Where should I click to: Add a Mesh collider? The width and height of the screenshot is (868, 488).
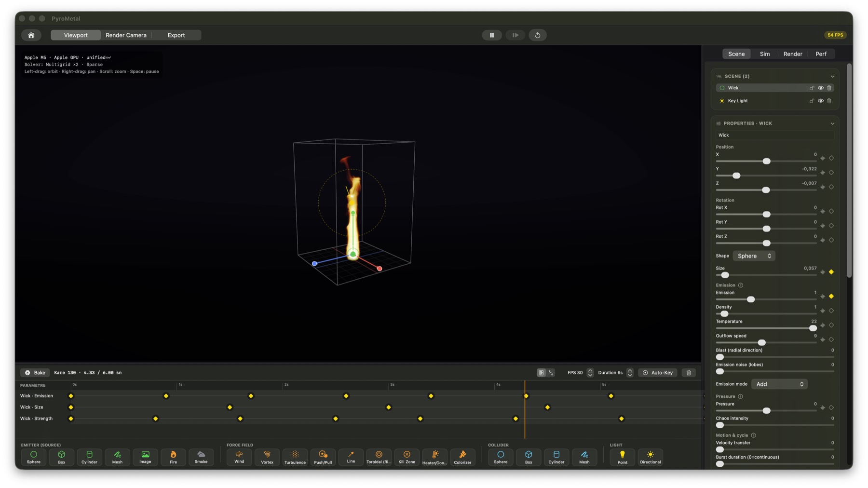click(x=584, y=457)
